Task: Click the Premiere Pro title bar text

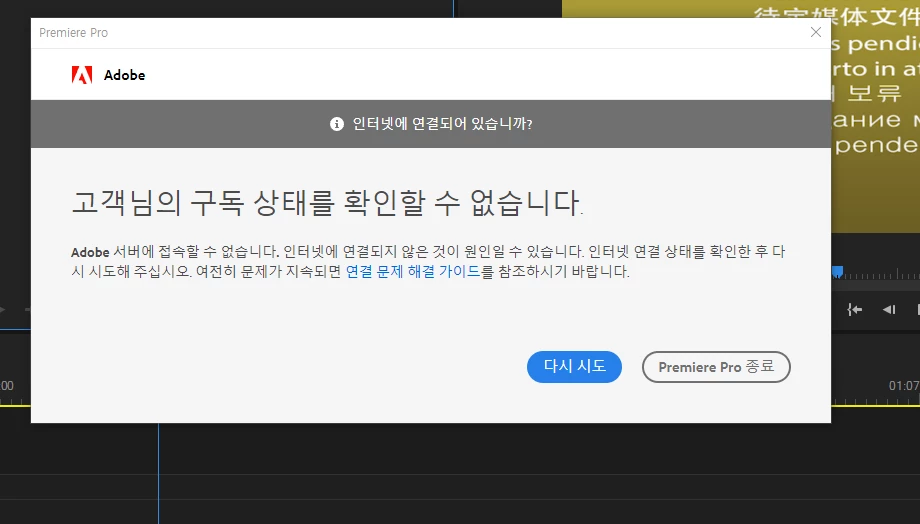Action: pos(73,33)
